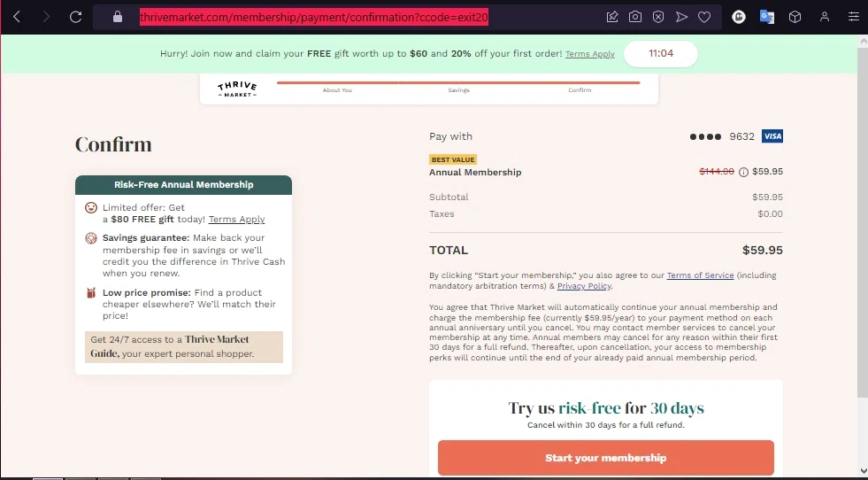
Task: Bookmark the page with the heart icon
Action: (x=704, y=17)
